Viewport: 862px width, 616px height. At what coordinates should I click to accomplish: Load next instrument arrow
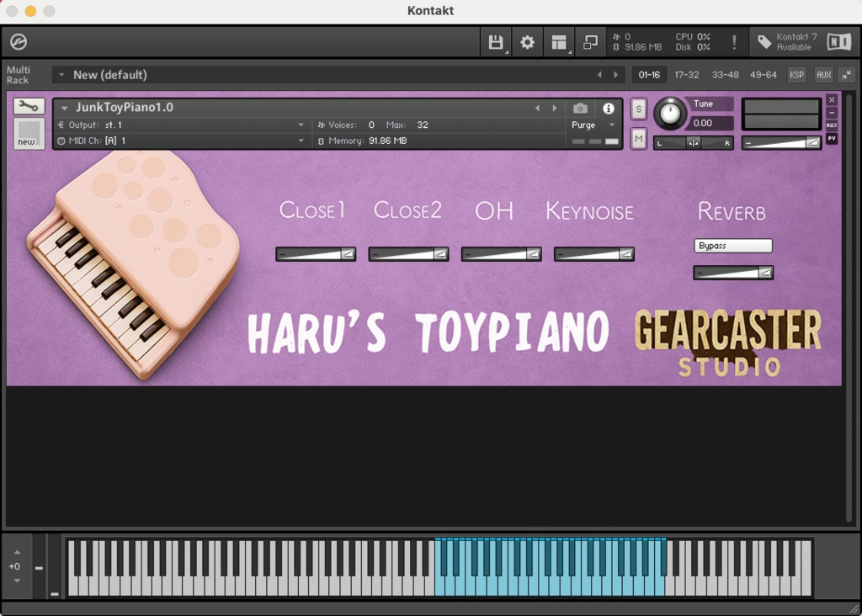[x=554, y=109]
